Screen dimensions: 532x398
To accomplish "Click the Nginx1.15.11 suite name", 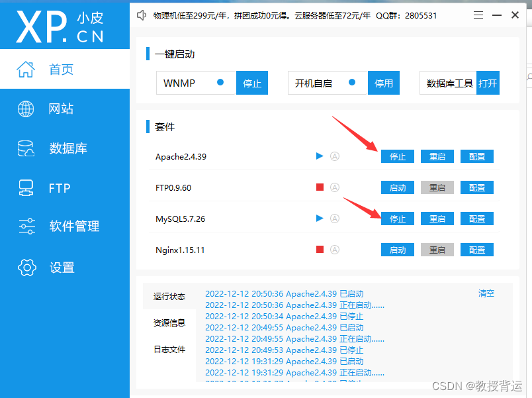I will coord(180,250).
